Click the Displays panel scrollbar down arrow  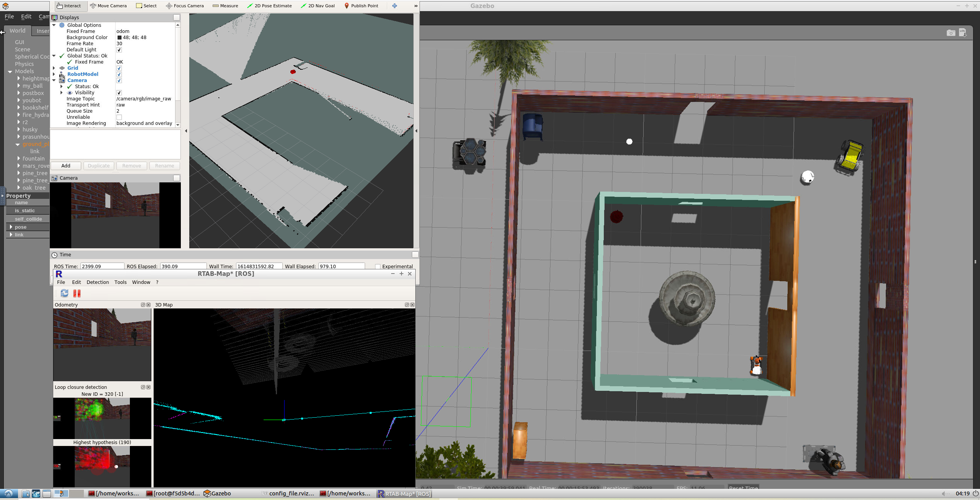[x=178, y=125]
